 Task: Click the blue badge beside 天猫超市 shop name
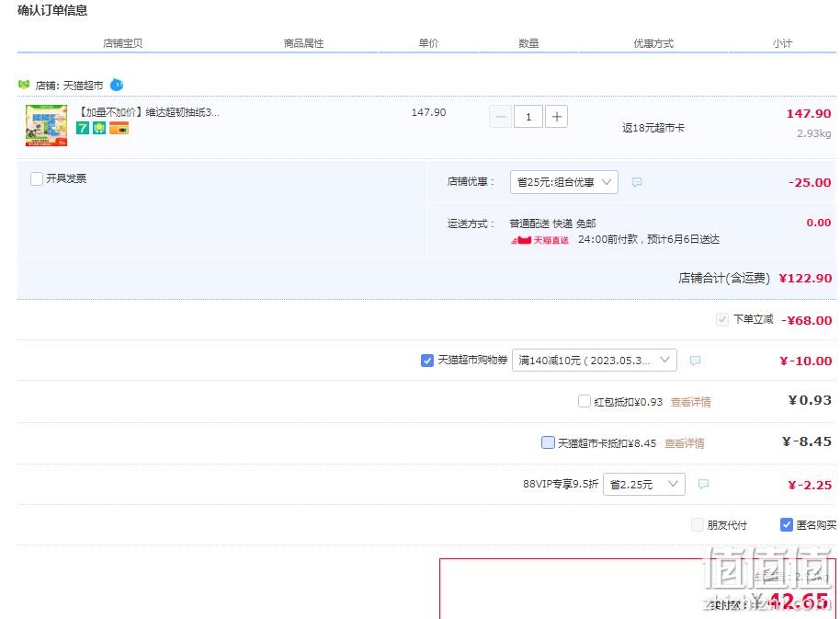[116, 85]
